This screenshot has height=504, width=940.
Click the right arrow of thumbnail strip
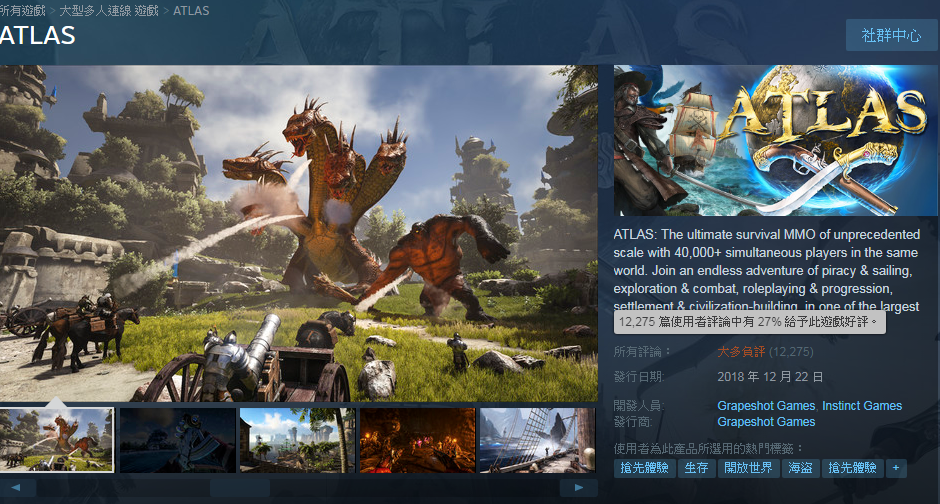point(579,487)
